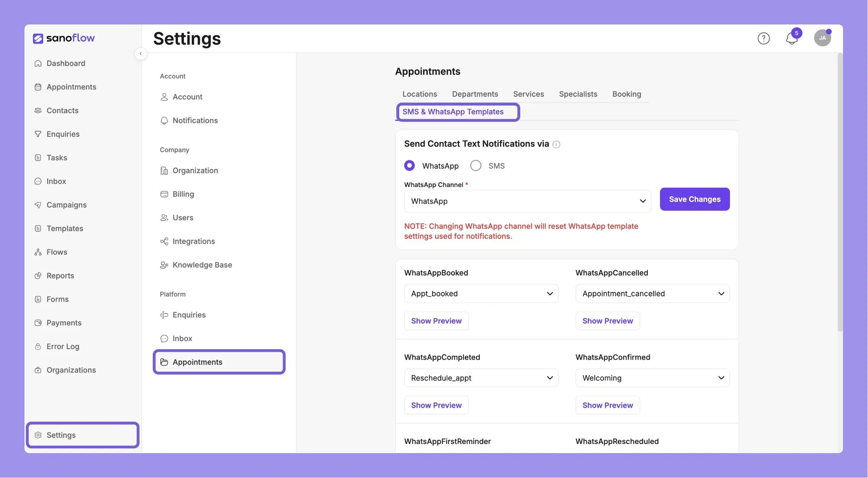Open Users in Company settings
The width and height of the screenshot is (868, 478).
[219, 218]
